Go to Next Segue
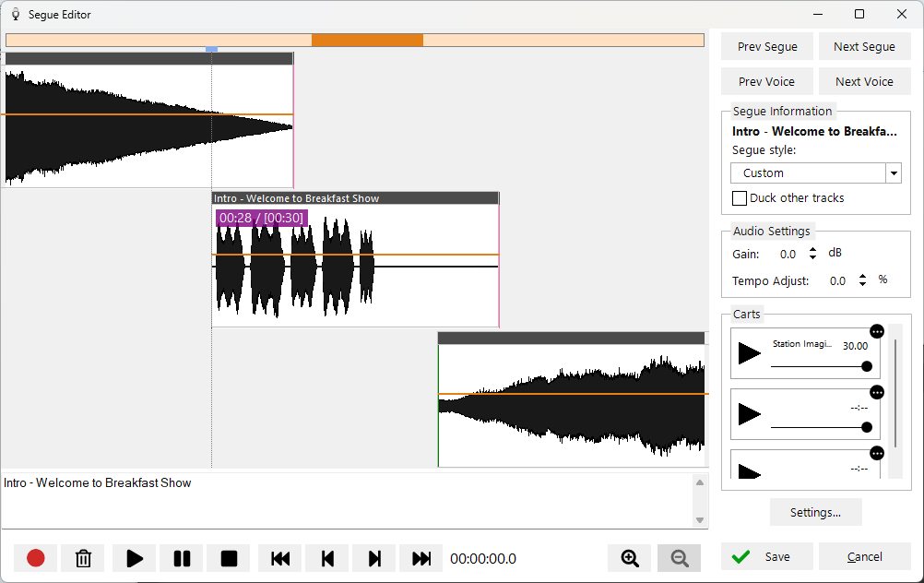 click(x=864, y=46)
